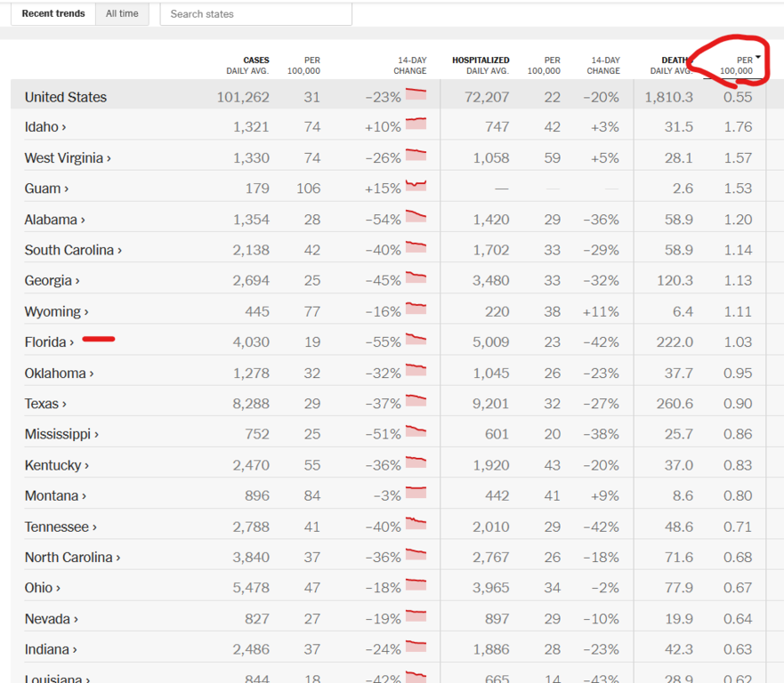Click Alabama's 14-day cases trend sparkline

(416, 216)
